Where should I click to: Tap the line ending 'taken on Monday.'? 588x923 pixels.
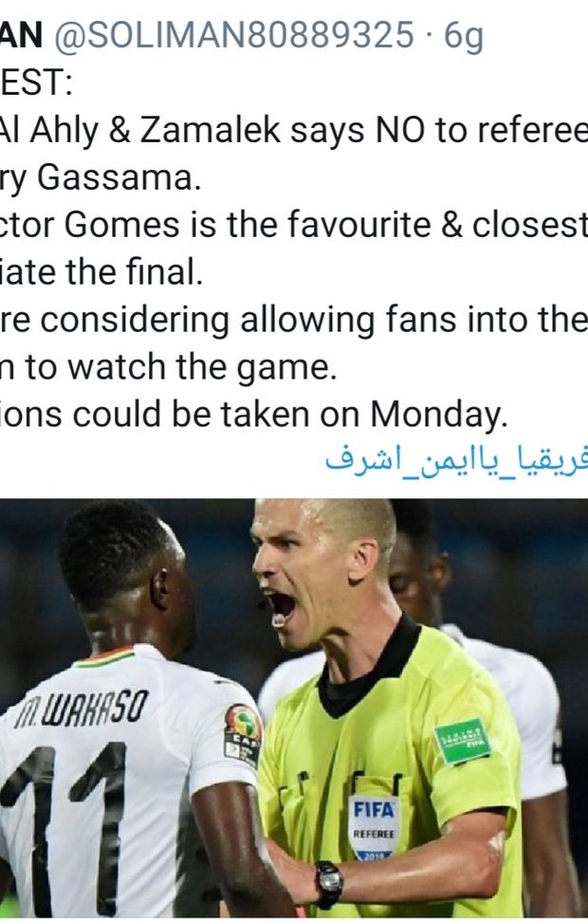[253, 415]
